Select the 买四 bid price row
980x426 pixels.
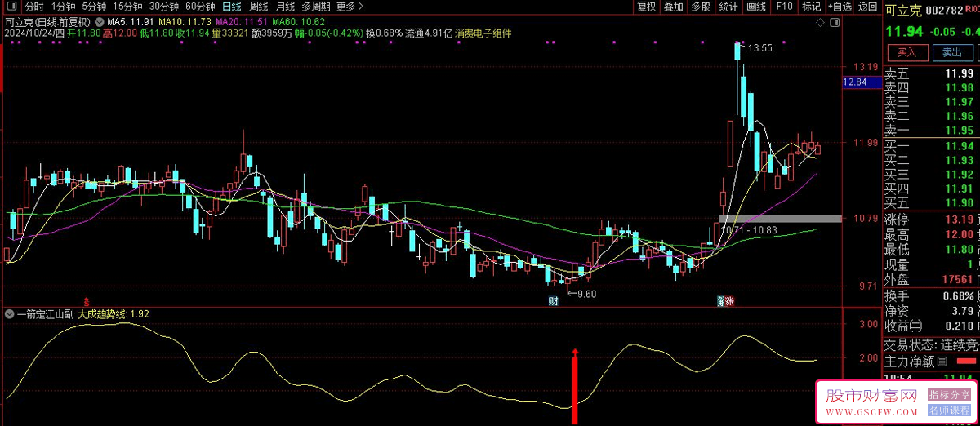[931, 189]
